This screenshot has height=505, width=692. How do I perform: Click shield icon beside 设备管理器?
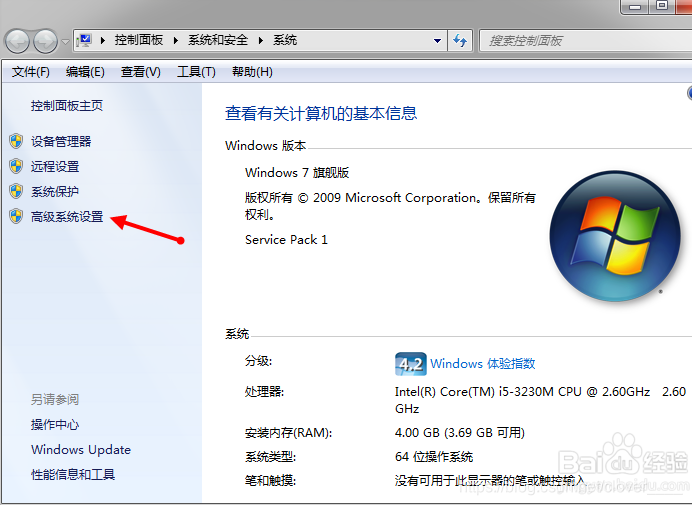tap(16, 141)
